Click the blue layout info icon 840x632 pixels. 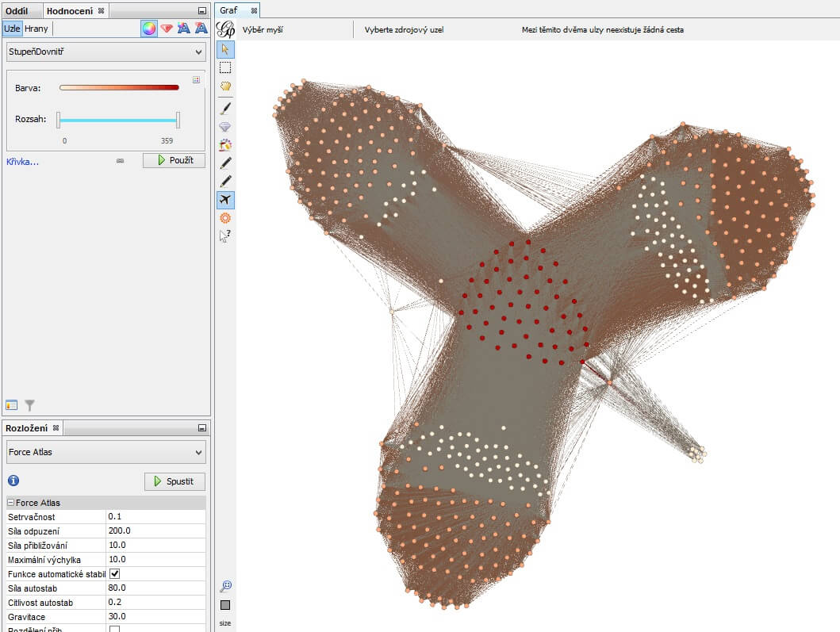13,481
